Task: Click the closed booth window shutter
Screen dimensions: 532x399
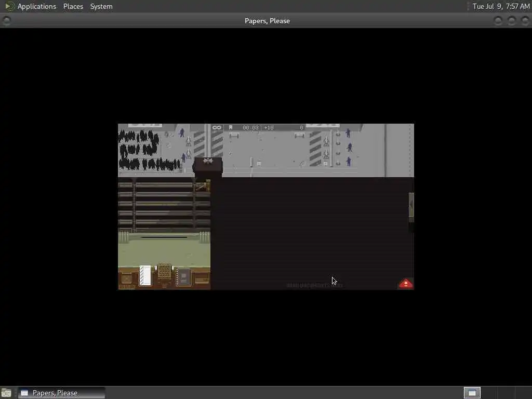Action: (164, 205)
